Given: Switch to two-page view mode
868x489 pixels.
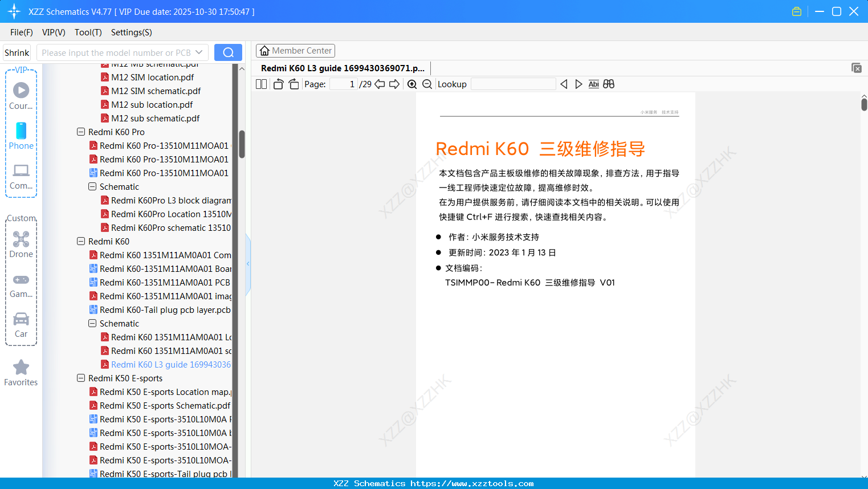Looking at the screenshot, I should pos(260,84).
